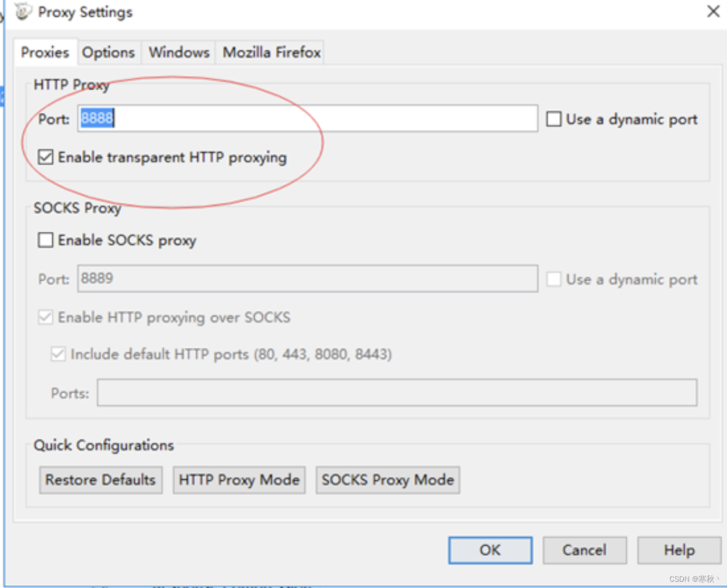
Task: Cancel the proxy settings changes
Action: (x=585, y=550)
